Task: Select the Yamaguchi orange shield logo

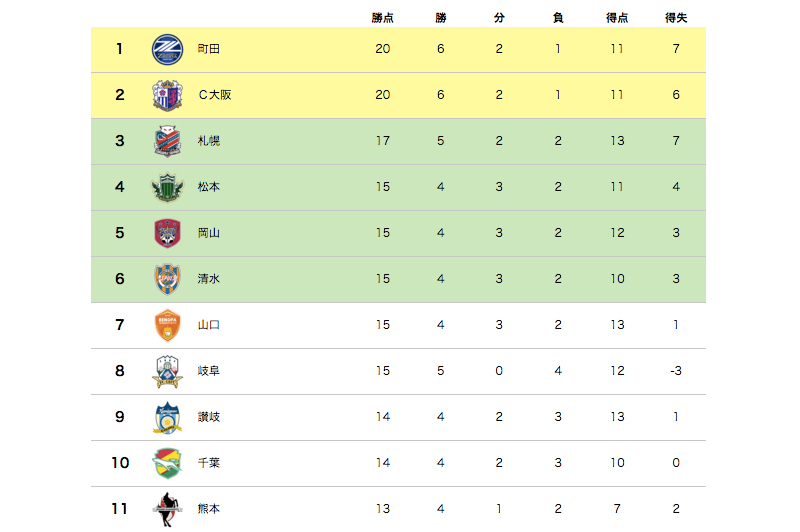Action: (167, 325)
